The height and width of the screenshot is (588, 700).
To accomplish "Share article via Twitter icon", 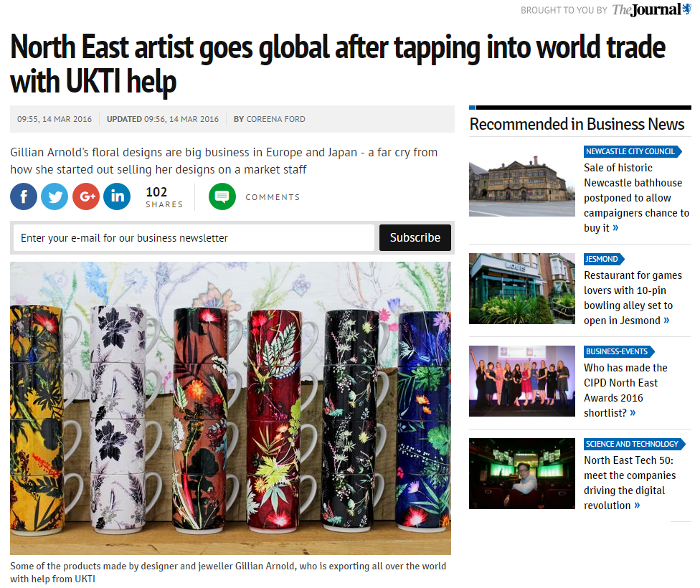I will pyautogui.click(x=55, y=196).
